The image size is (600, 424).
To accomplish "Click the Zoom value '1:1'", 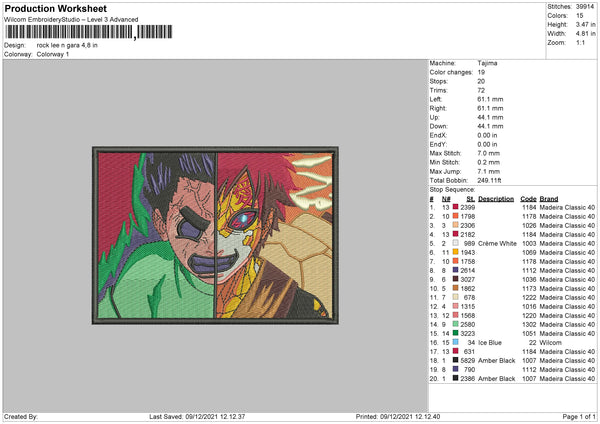I will (580, 42).
